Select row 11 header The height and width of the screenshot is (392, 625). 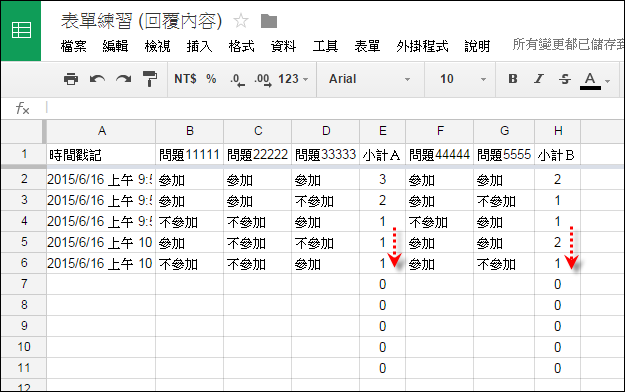pyautogui.click(x=24, y=368)
